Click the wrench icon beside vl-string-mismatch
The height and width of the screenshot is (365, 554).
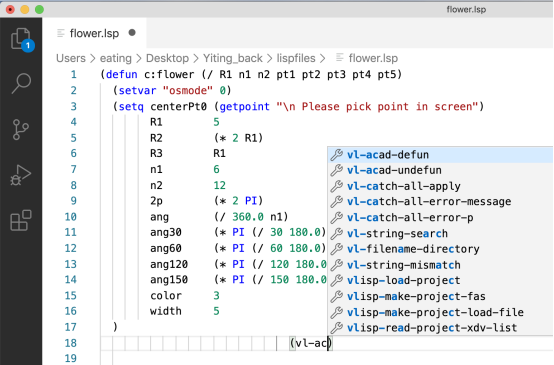[337, 265]
